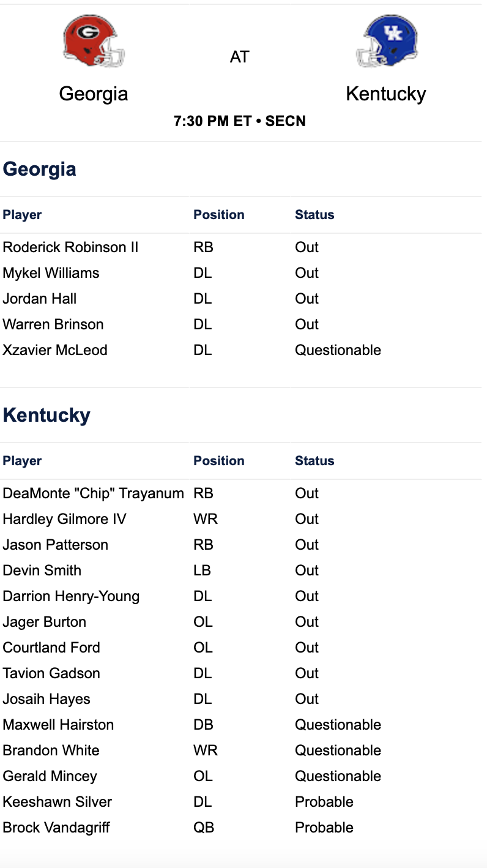Screen dimensions: 487x868
Task: Click Player column header in Georgia table
Action: 22,215
